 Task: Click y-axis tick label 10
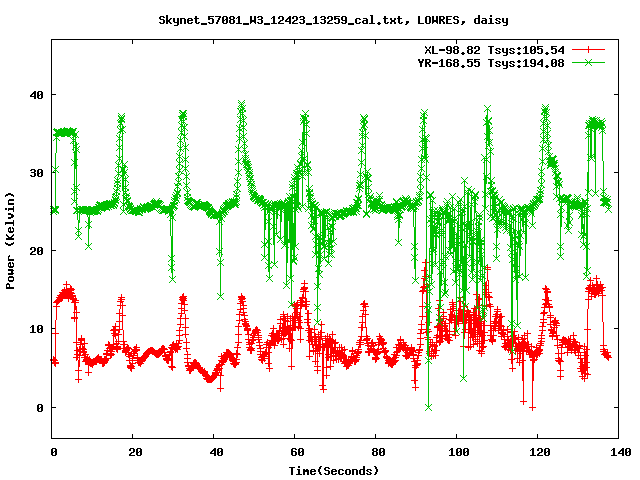(x=37, y=329)
